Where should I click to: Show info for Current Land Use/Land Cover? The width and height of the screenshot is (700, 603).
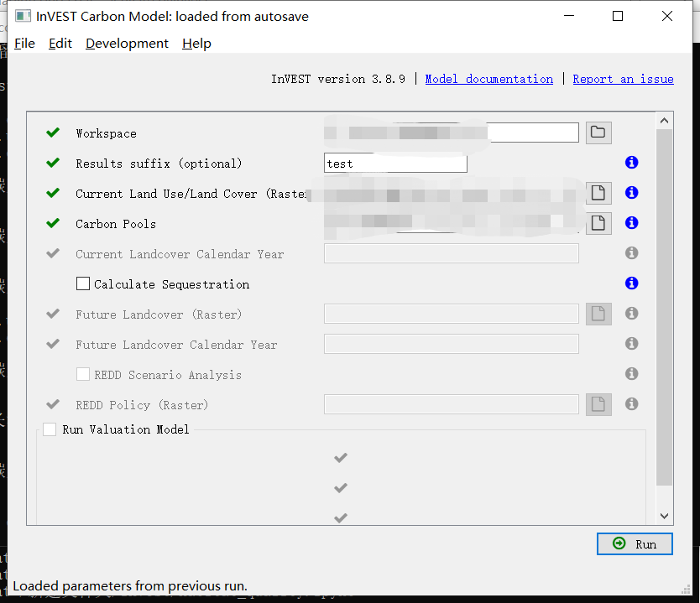[631, 193]
